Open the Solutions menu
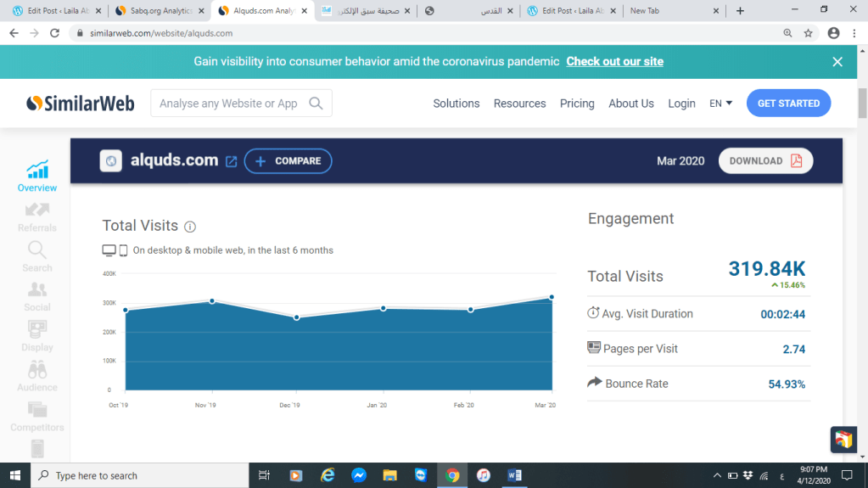This screenshot has height=488, width=868. 456,104
